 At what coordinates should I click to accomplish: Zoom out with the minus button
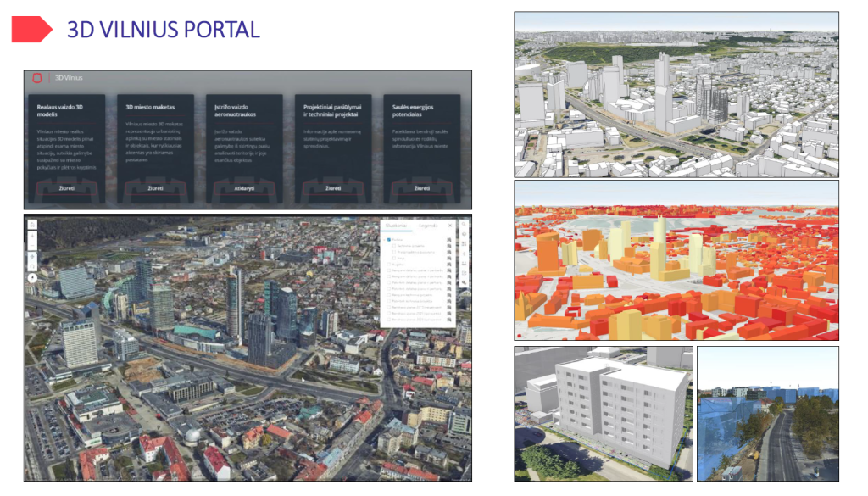[32, 245]
